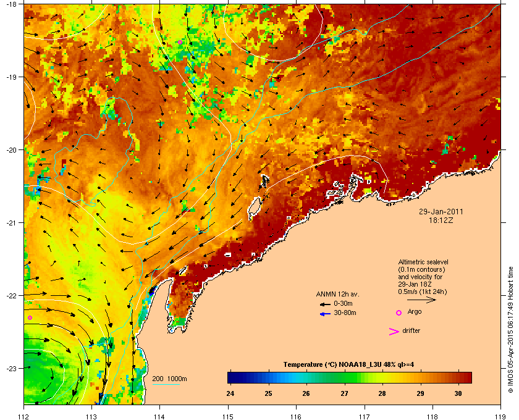Click the latitude axis label -21
The width and height of the screenshot is (519, 420).
tap(11, 222)
